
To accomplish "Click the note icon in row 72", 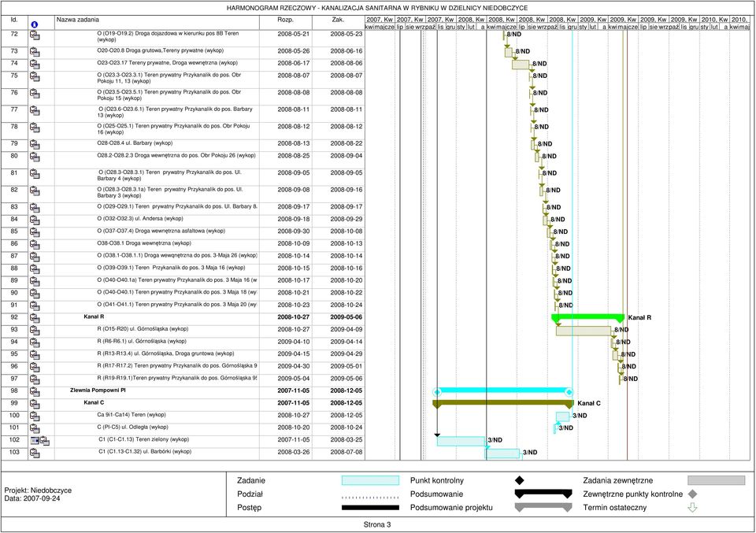I will 35,35.
